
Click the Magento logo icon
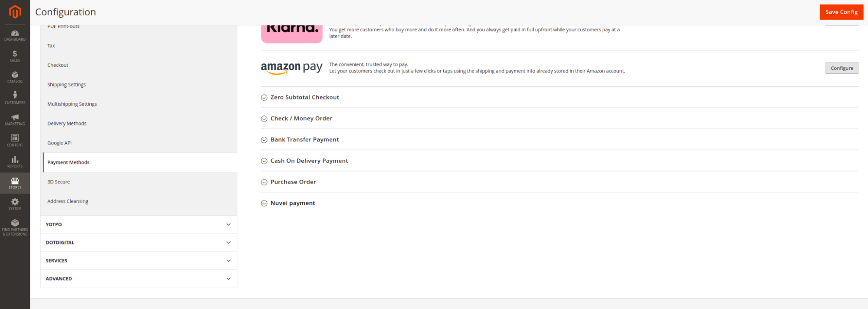[x=15, y=12]
